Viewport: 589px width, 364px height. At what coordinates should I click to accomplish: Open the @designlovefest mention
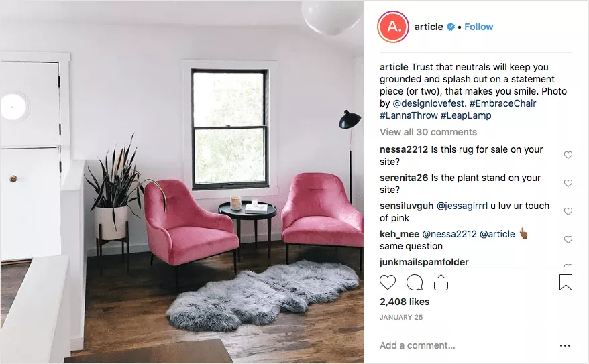point(429,103)
